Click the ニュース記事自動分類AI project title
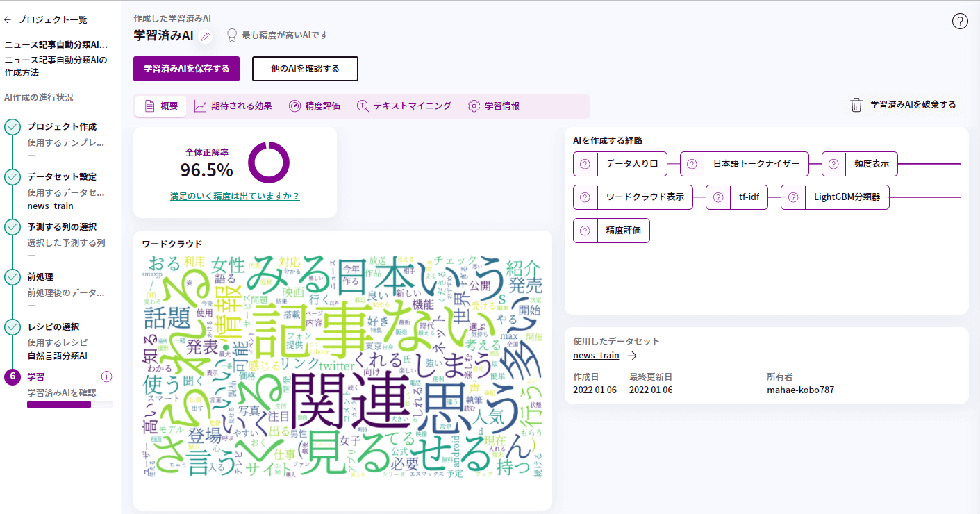This screenshot has width=980, height=514. [x=56, y=45]
